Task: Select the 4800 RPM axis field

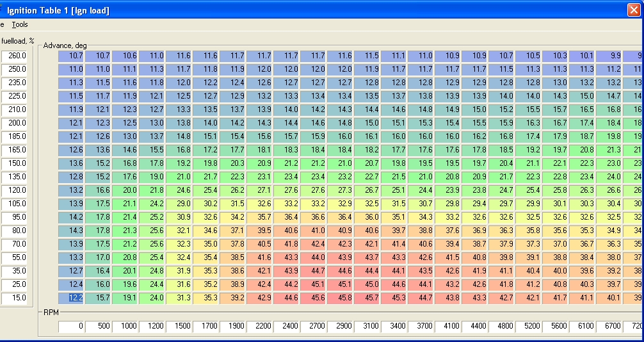Action: coord(502,326)
